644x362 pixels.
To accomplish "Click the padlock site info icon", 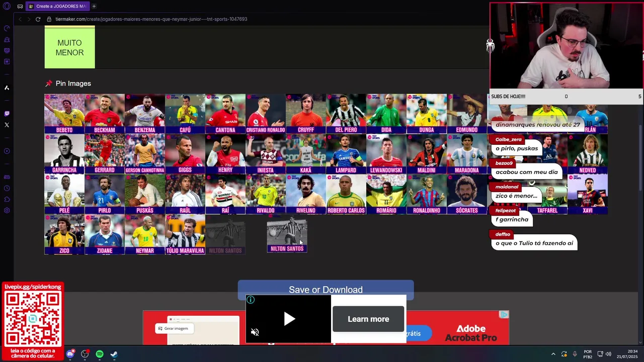I will [x=49, y=19].
